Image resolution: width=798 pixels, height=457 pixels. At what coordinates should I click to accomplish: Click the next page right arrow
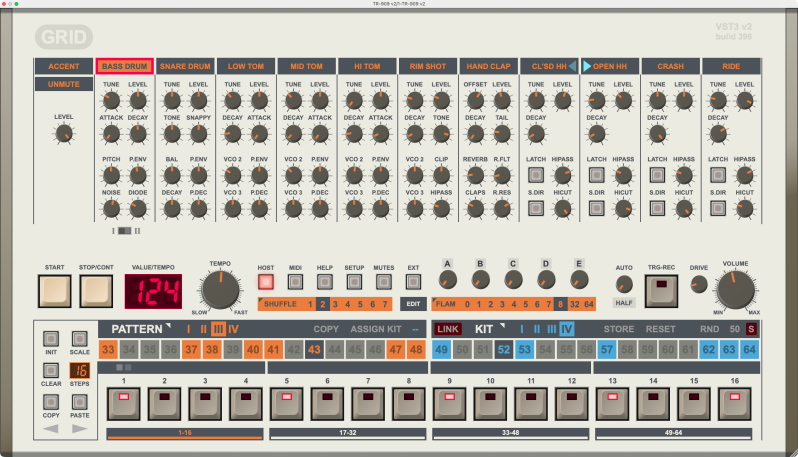pyautogui.click(x=79, y=429)
